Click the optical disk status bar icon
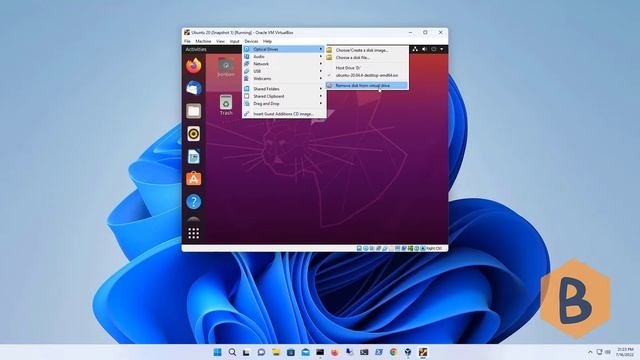Screen dimensions: 640x360 (366, 248)
